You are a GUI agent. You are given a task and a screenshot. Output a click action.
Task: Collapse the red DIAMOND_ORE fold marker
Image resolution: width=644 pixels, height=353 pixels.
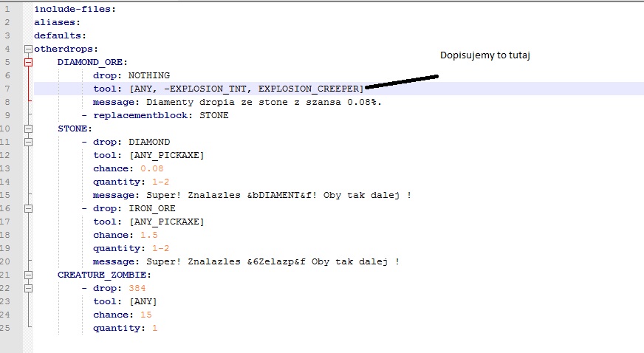coord(28,62)
